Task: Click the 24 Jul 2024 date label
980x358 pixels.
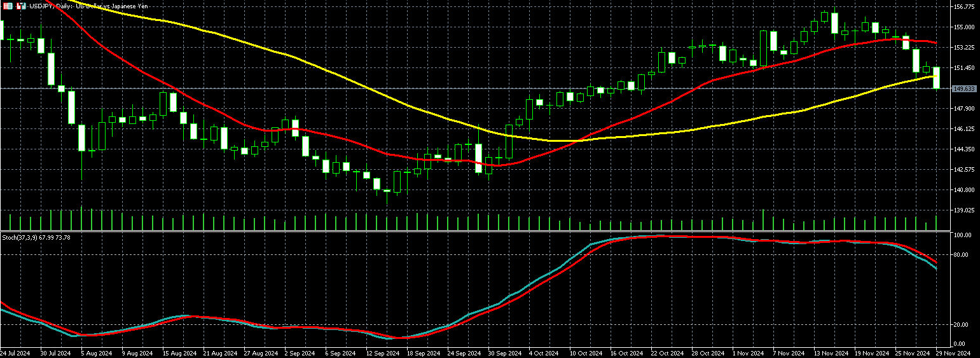Action: 15,353
